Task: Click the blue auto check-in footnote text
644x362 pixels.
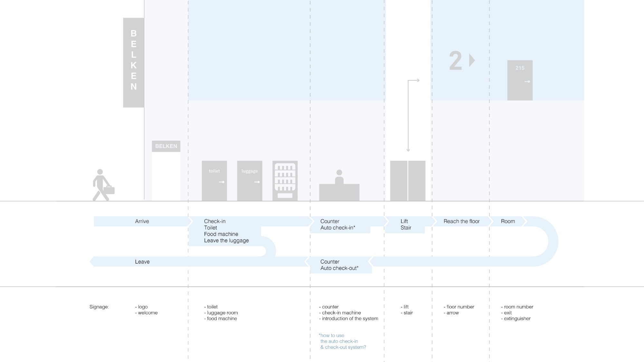Action: 342,341
